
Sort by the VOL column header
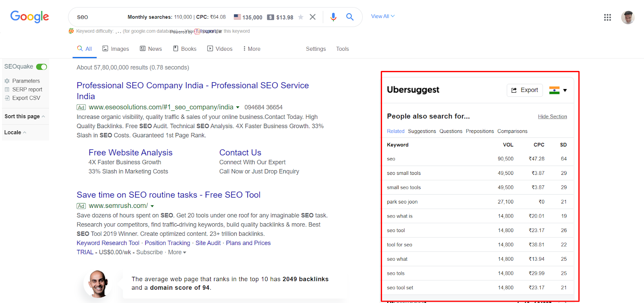click(508, 145)
